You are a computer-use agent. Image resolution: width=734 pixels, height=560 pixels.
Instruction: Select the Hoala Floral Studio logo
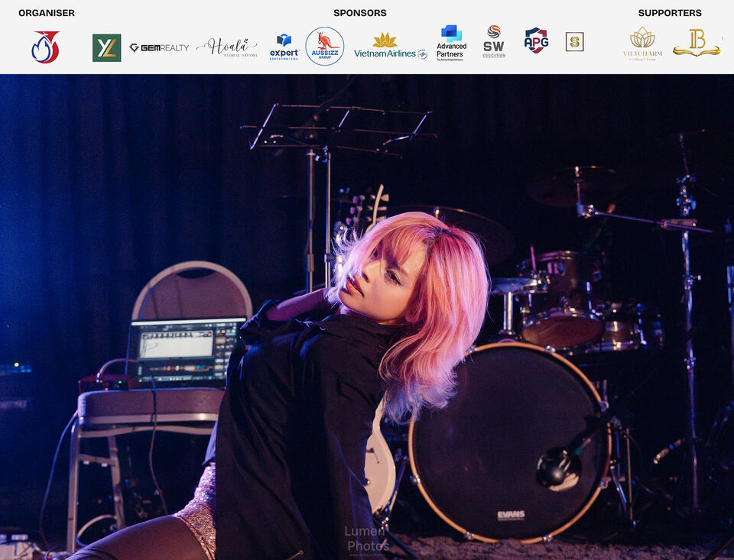click(228, 47)
